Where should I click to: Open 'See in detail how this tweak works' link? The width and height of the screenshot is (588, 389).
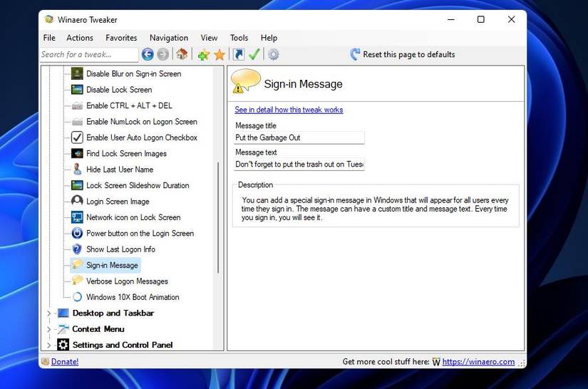[x=289, y=110]
